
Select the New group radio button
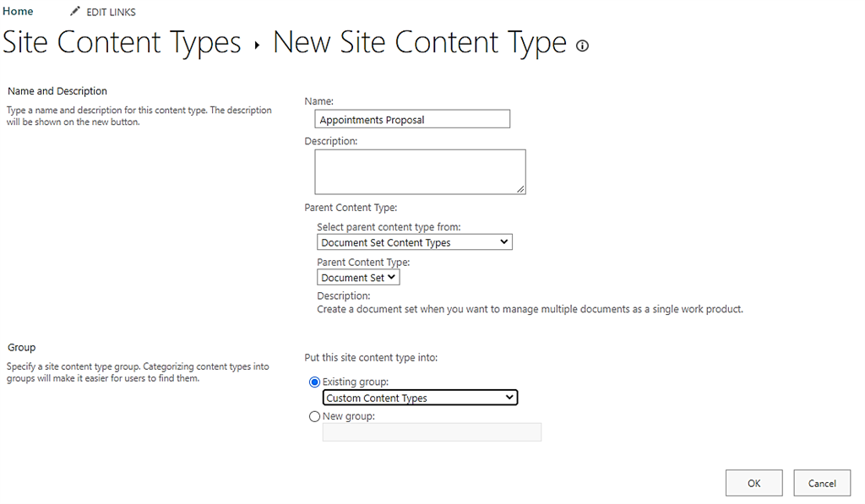314,416
